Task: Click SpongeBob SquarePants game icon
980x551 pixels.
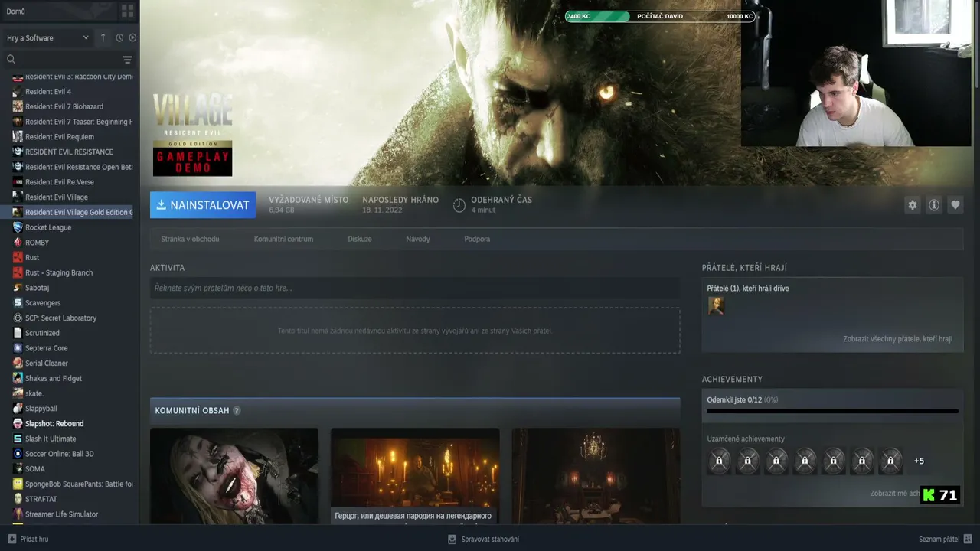Action: pyautogui.click(x=18, y=484)
